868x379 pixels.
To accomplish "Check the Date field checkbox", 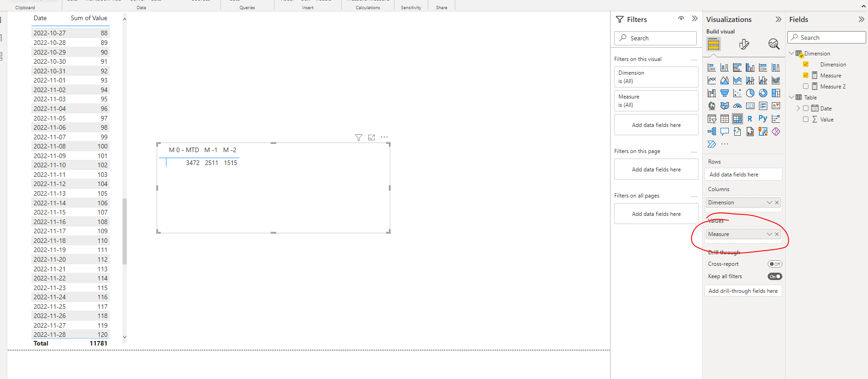I will coord(806,108).
